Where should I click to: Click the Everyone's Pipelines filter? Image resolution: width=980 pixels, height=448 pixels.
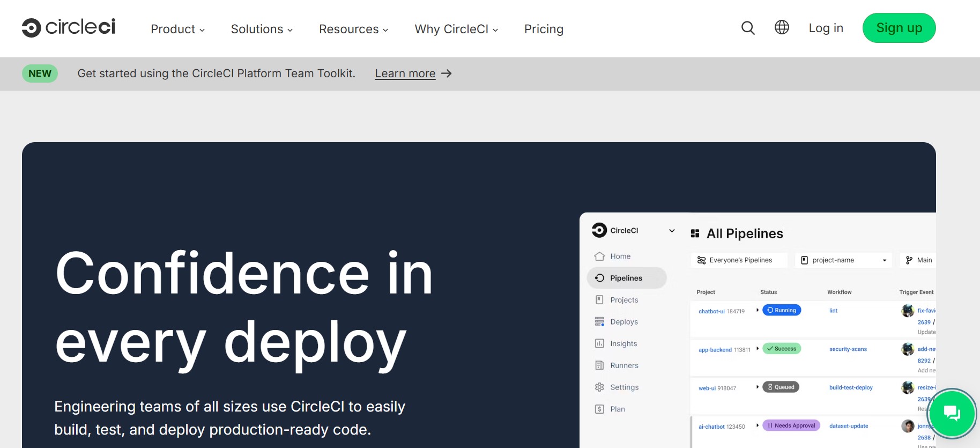click(x=739, y=260)
